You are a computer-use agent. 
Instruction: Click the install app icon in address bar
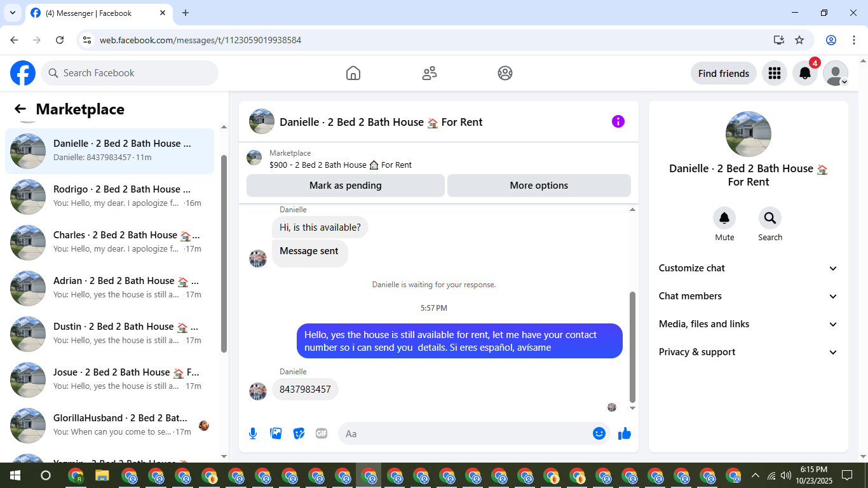coord(779,40)
